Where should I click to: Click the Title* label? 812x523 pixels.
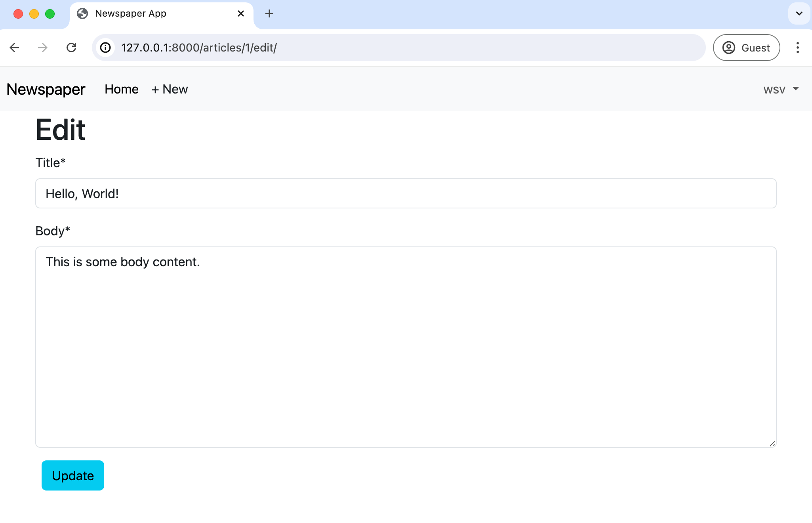tap(50, 163)
